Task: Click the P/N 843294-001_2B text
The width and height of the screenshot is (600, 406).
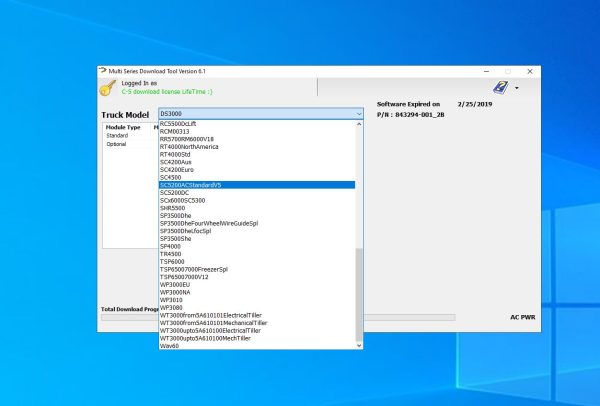Action: pyautogui.click(x=411, y=114)
